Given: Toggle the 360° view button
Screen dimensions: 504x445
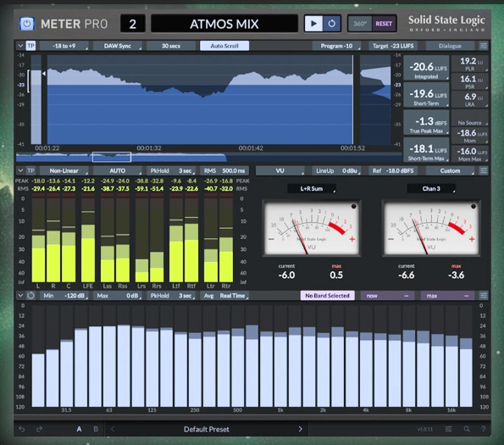Looking at the screenshot, I should (x=360, y=24).
